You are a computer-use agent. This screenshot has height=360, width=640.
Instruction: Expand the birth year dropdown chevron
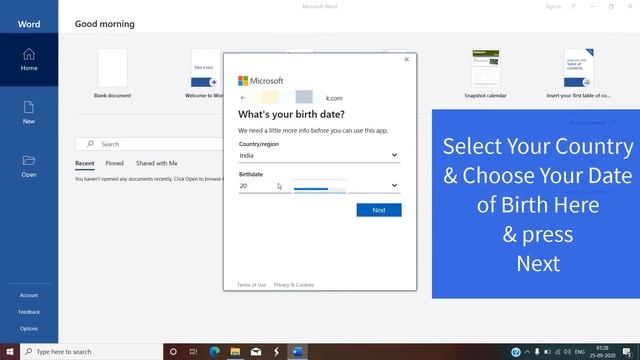(x=394, y=185)
